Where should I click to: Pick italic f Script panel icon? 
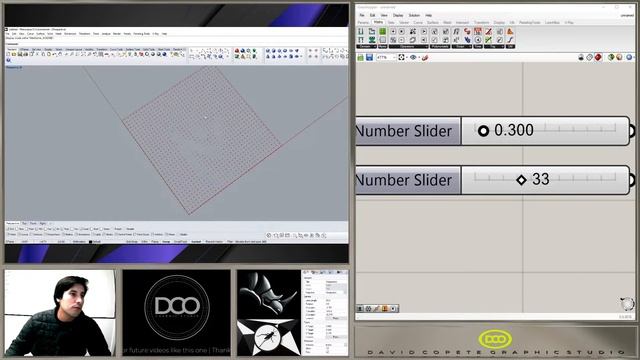click(456, 31)
